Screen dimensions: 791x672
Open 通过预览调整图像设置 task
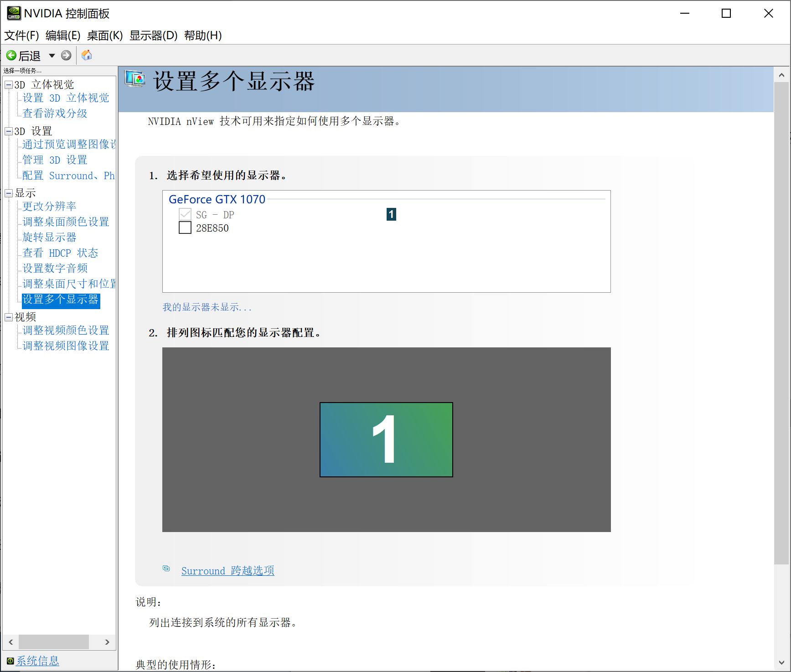(x=69, y=145)
